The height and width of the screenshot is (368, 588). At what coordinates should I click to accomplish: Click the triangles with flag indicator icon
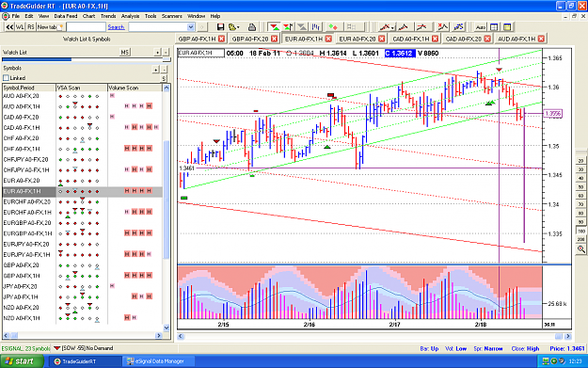pyautogui.click(x=288, y=27)
